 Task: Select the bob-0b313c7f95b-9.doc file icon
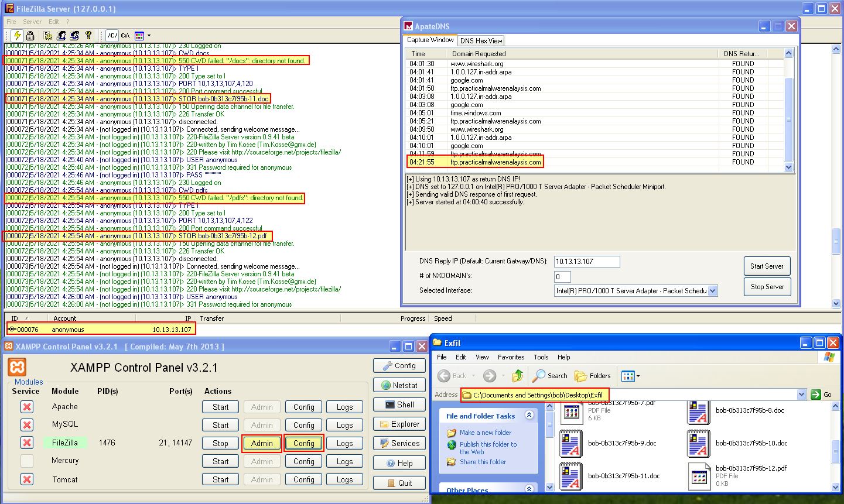tap(571, 443)
